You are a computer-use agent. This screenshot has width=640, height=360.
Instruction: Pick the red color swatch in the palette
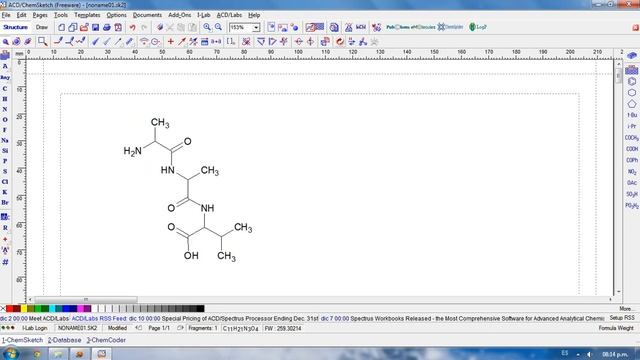tap(9, 309)
